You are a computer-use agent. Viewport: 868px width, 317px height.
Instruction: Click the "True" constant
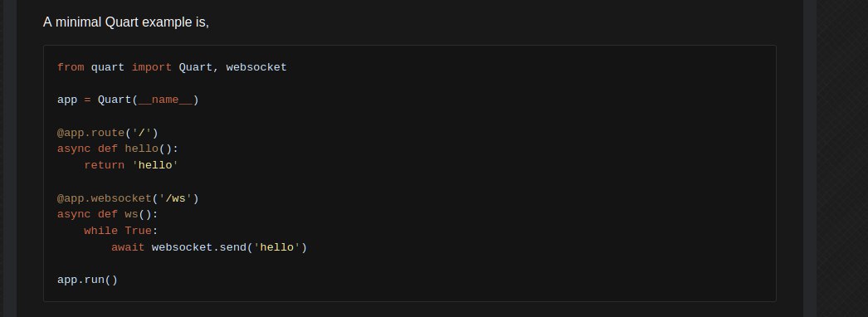tap(139, 231)
